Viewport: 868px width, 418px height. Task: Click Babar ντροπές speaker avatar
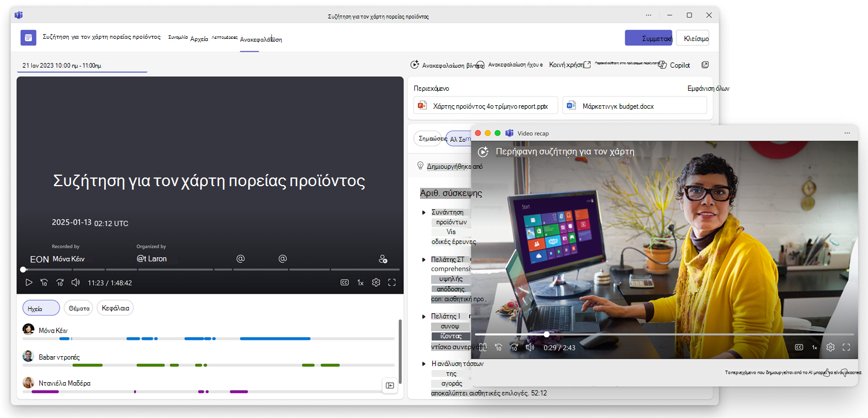[28, 356]
